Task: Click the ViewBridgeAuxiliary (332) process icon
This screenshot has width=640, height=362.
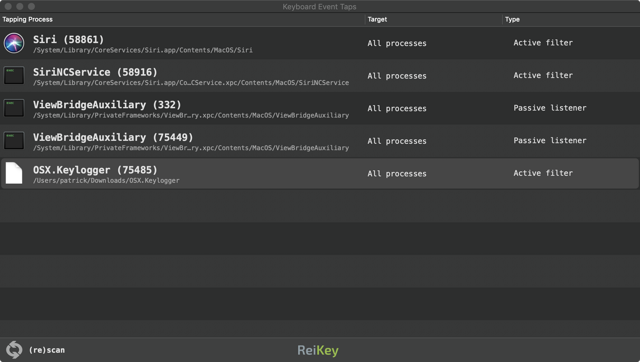Action: pyautogui.click(x=14, y=108)
